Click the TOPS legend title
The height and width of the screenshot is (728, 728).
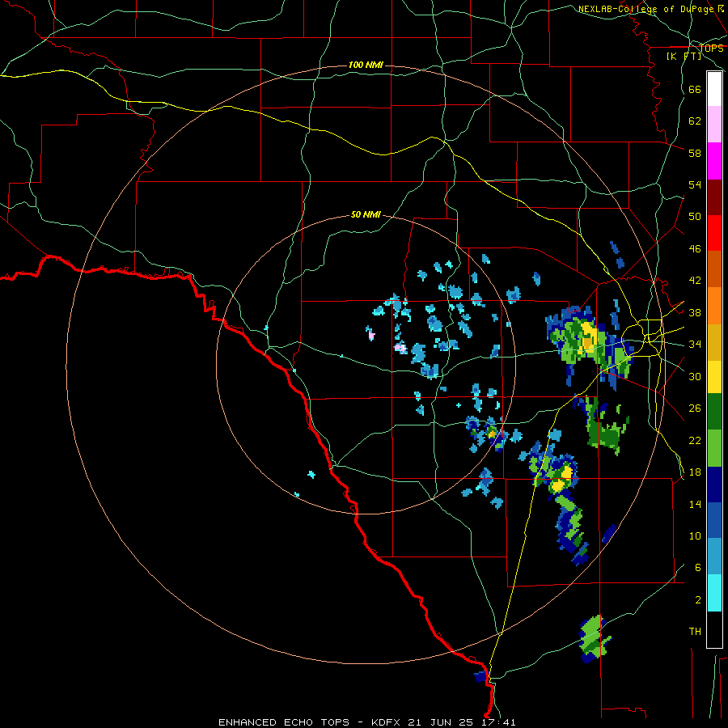coord(711,48)
